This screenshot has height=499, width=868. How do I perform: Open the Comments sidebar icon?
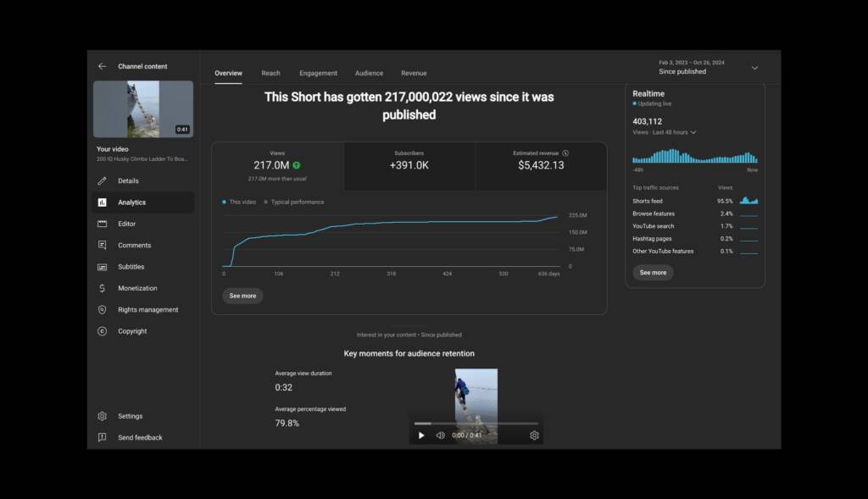102,246
